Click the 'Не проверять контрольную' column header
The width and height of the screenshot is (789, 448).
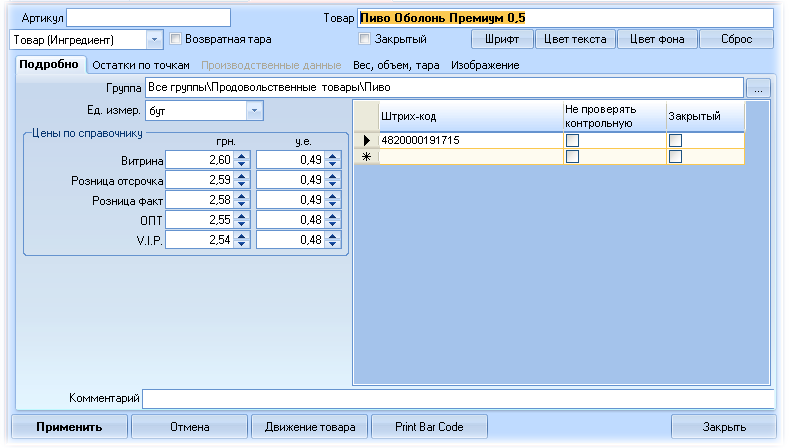(x=615, y=116)
